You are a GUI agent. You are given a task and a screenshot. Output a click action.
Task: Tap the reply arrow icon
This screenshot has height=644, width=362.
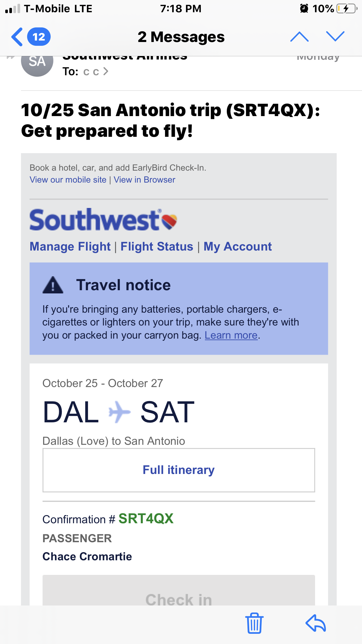pyautogui.click(x=316, y=623)
